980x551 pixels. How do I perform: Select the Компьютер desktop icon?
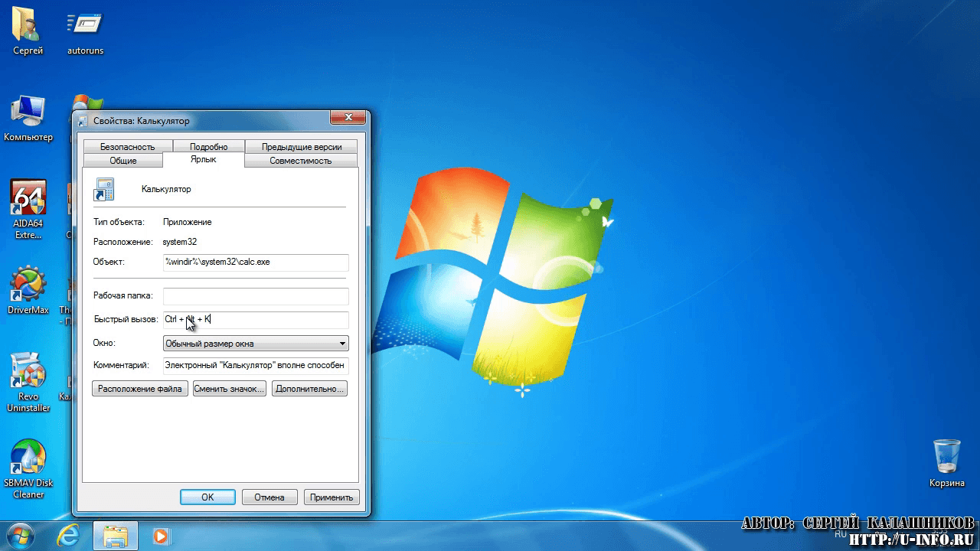click(x=28, y=118)
